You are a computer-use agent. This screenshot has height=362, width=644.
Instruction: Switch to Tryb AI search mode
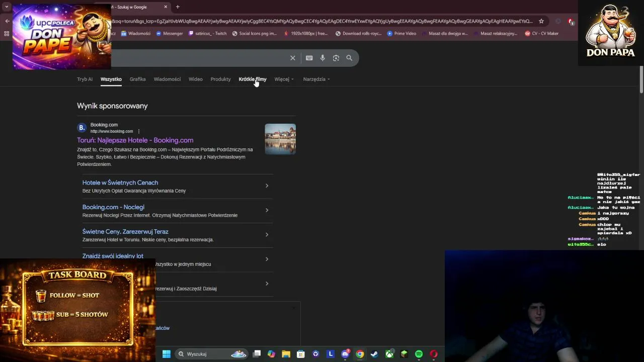point(85,79)
